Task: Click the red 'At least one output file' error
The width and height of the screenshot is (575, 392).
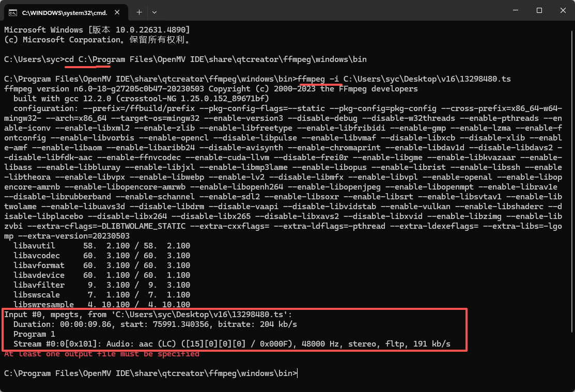Action: (x=101, y=354)
